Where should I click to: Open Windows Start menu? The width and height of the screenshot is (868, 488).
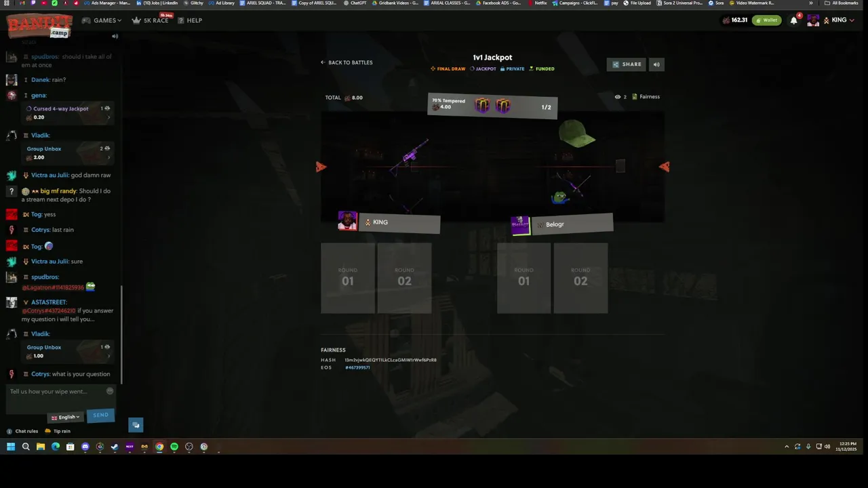click(11, 447)
